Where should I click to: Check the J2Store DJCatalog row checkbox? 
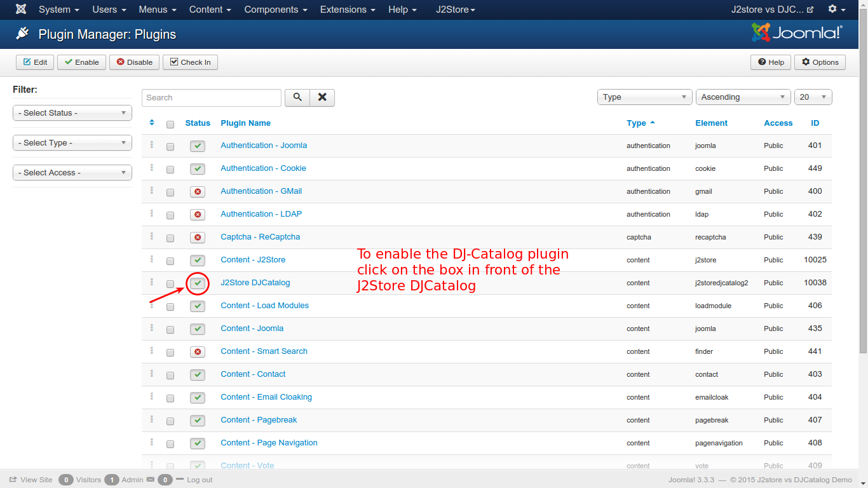170,284
